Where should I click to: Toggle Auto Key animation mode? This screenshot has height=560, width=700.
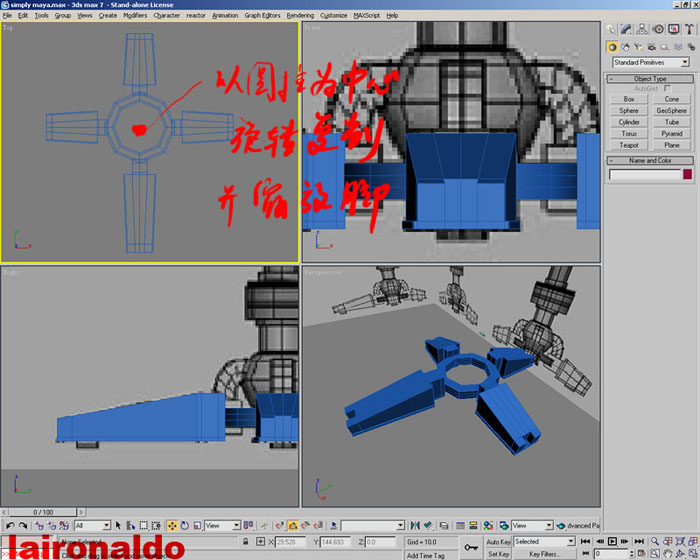[499, 541]
